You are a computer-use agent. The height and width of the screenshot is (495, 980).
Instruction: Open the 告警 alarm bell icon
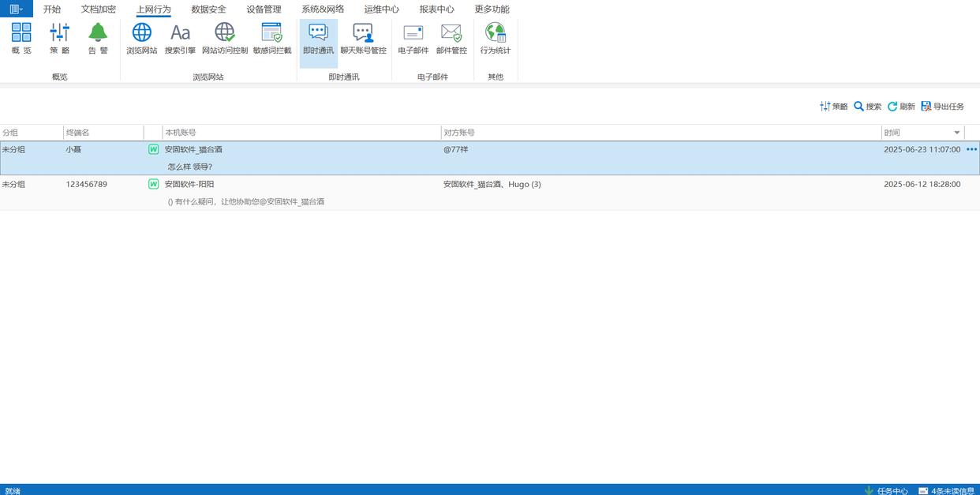coord(98,38)
